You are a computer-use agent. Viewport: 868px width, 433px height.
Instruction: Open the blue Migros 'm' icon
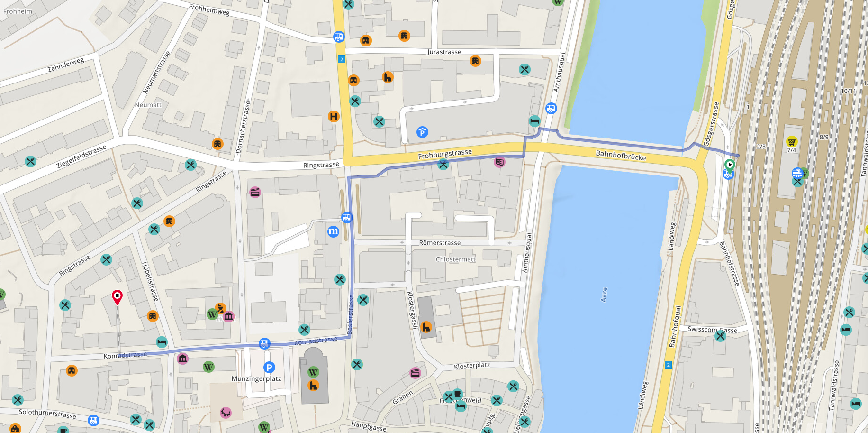coord(333,231)
